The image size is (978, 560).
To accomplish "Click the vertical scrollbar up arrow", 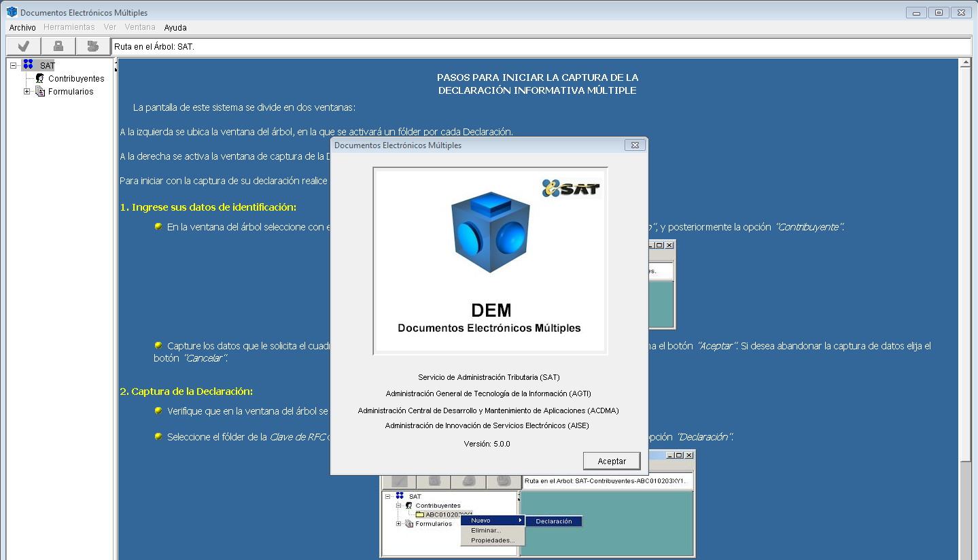I will [966, 63].
